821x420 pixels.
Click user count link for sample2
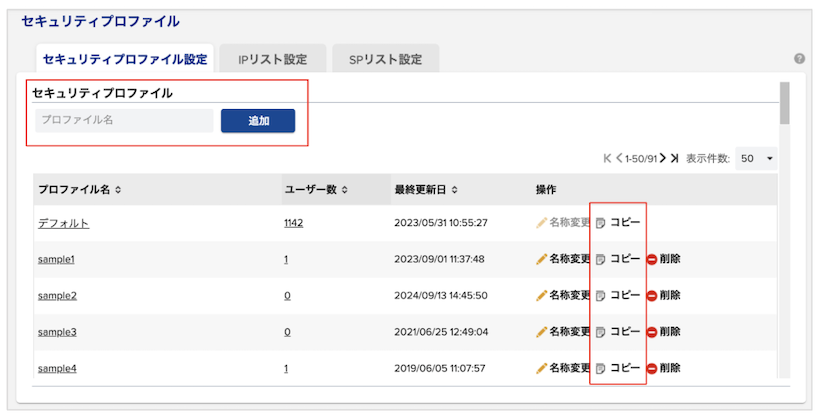tap(287, 296)
